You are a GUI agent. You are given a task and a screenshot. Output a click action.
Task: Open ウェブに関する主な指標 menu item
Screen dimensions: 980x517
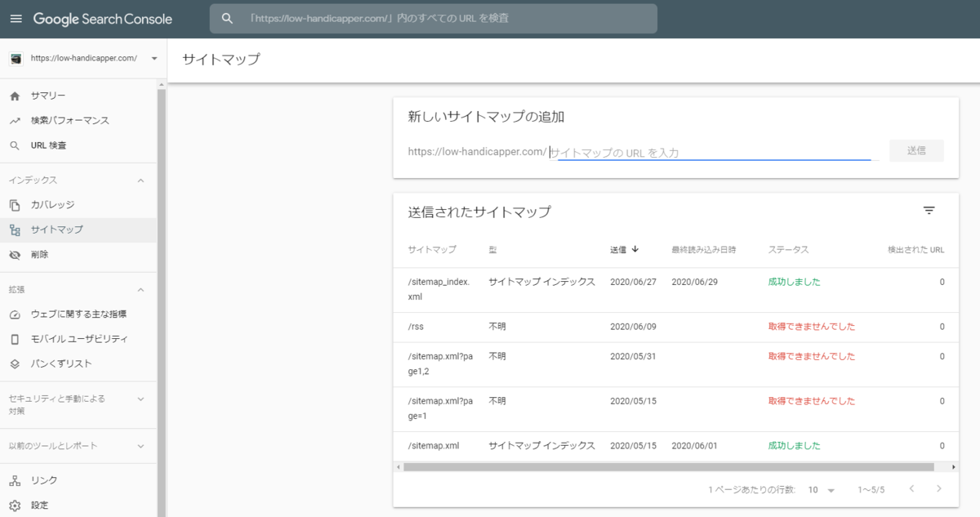[78, 314]
